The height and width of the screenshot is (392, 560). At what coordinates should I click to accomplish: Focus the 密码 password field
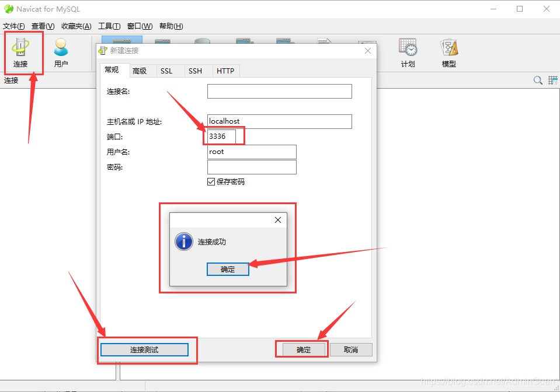[x=252, y=167]
